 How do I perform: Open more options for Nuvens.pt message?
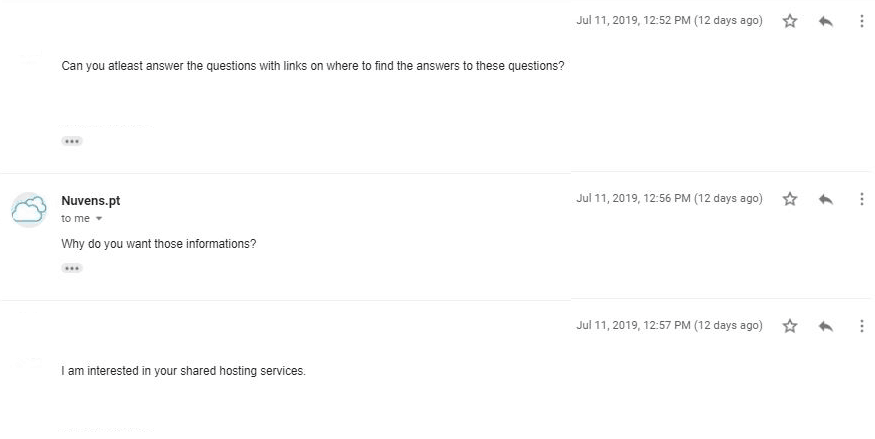[x=862, y=199]
